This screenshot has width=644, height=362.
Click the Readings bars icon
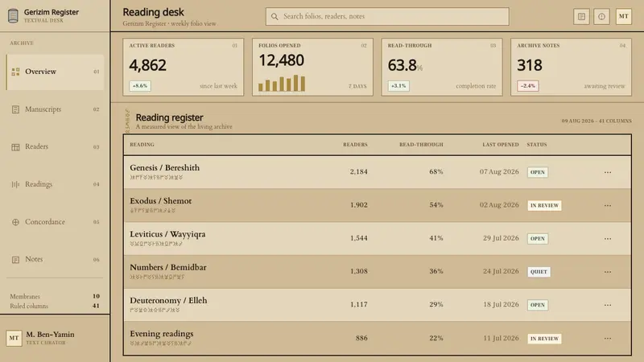pyautogui.click(x=15, y=184)
